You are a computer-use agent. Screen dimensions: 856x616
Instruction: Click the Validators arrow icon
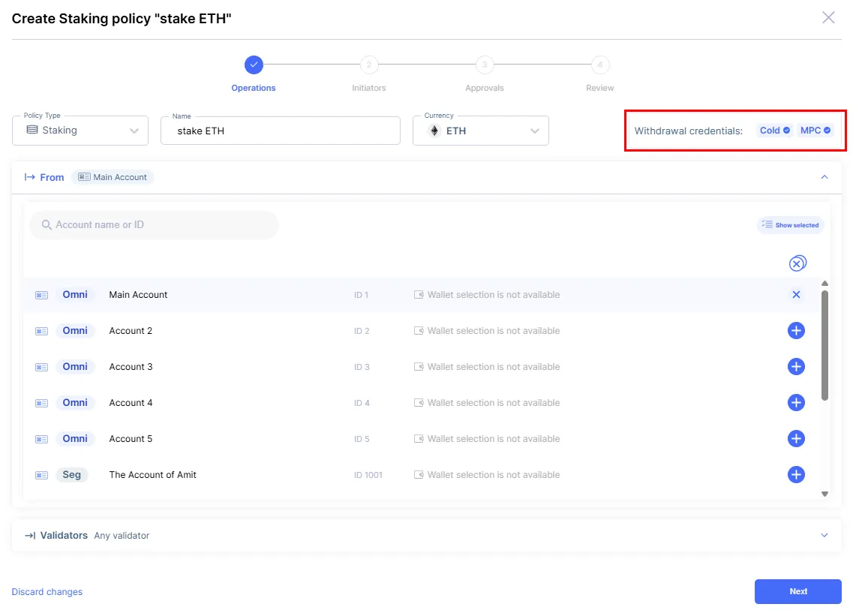(x=30, y=535)
